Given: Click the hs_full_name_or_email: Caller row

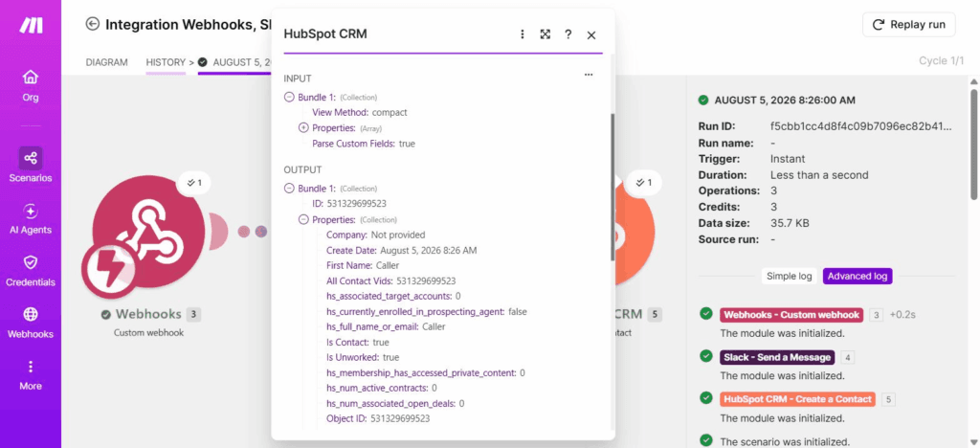Looking at the screenshot, I should point(386,326).
